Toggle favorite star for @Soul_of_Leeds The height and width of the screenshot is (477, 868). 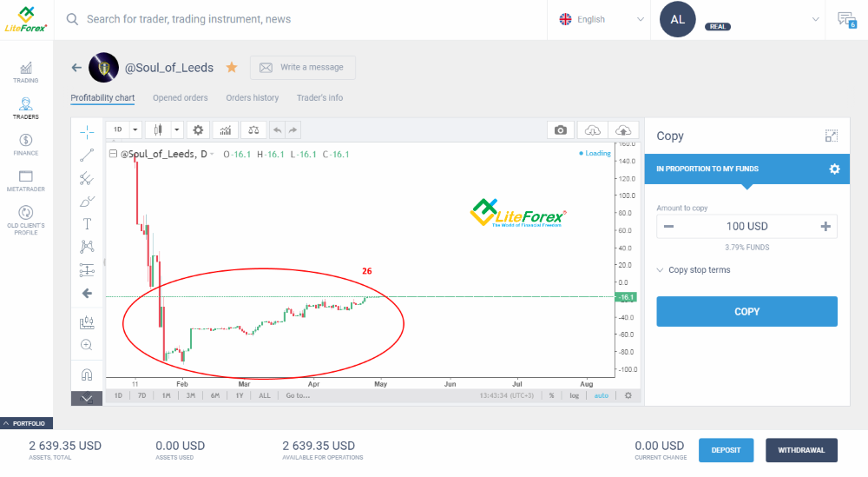(x=232, y=68)
